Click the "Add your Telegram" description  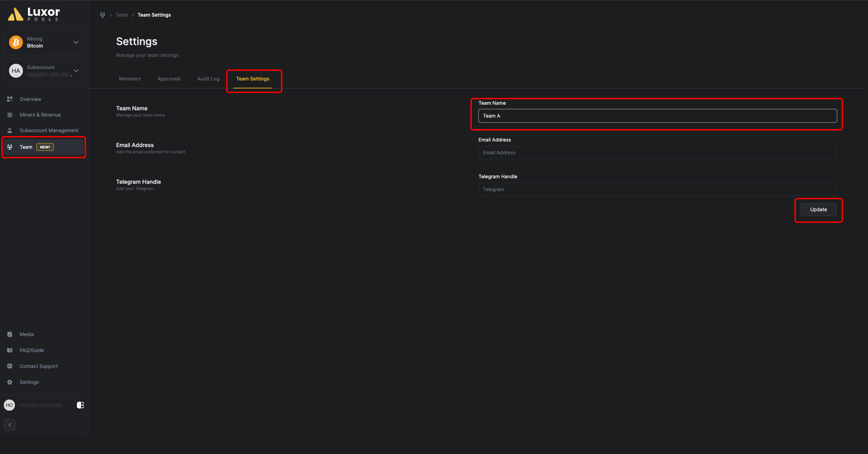pos(135,189)
